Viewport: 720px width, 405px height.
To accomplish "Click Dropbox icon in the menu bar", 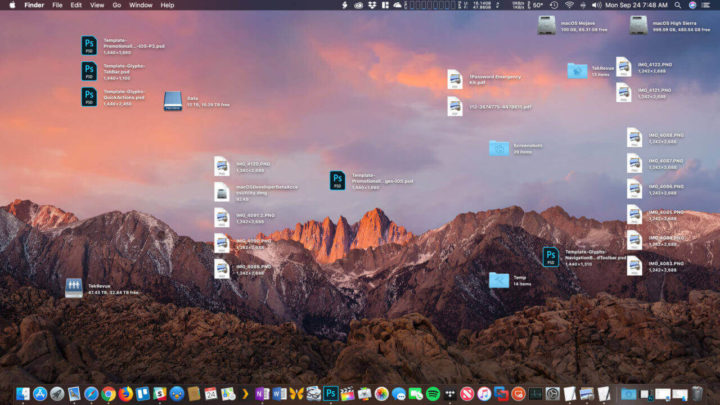I will (x=372, y=5).
